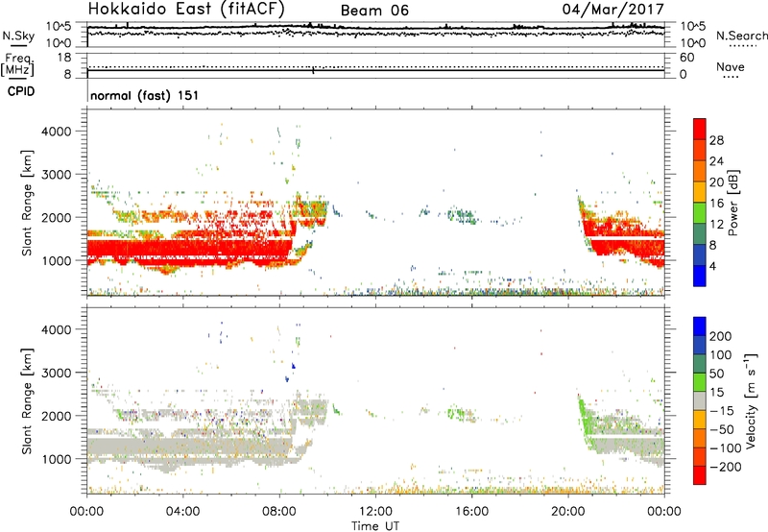Click the green power echoes near 16:00

[463, 215]
